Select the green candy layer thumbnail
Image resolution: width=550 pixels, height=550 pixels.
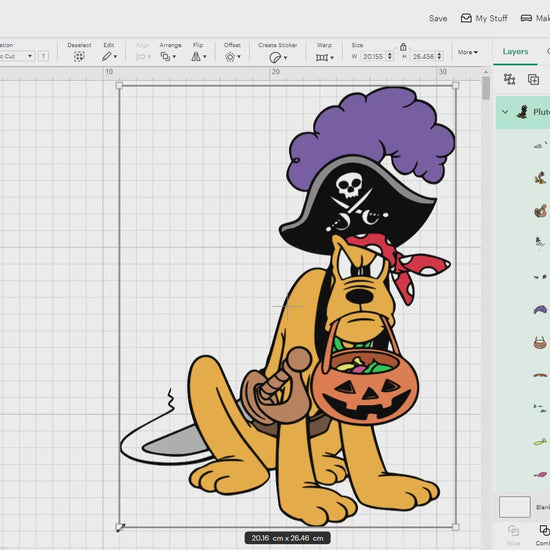(x=540, y=408)
